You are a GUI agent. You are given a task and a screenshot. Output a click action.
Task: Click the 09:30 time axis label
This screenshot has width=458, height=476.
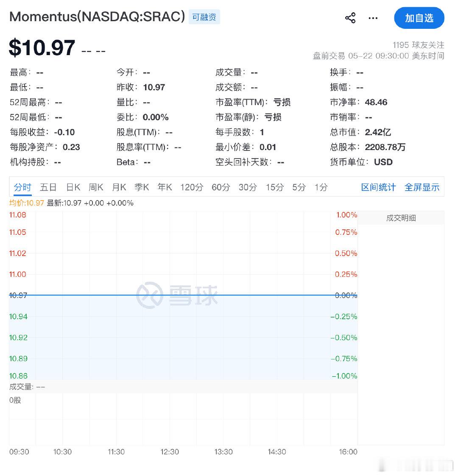click(19, 452)
